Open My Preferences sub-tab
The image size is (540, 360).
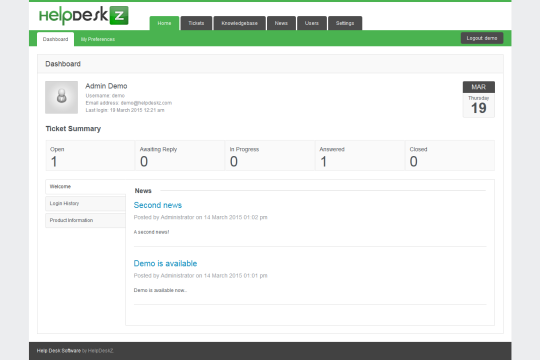pyautogui.click(x=98, y=39)
